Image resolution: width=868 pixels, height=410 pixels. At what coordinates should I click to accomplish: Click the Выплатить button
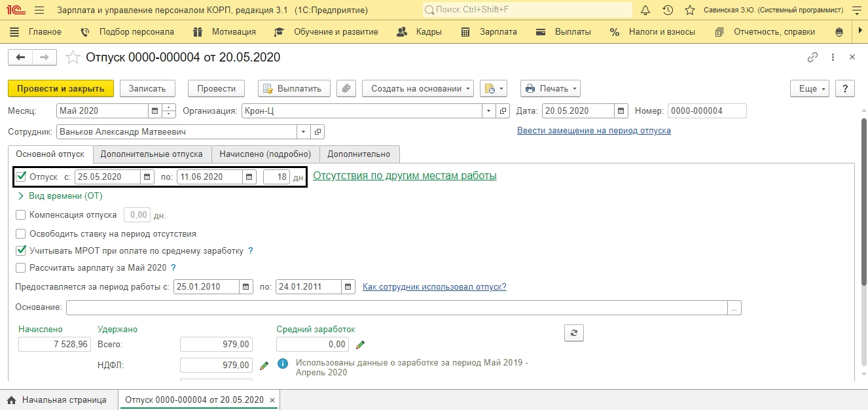pyautogui.click(x=294, y=88)
